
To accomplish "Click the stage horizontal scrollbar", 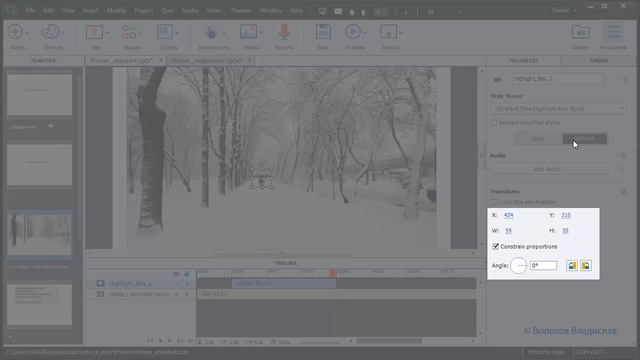I will [x=281, y=253].
